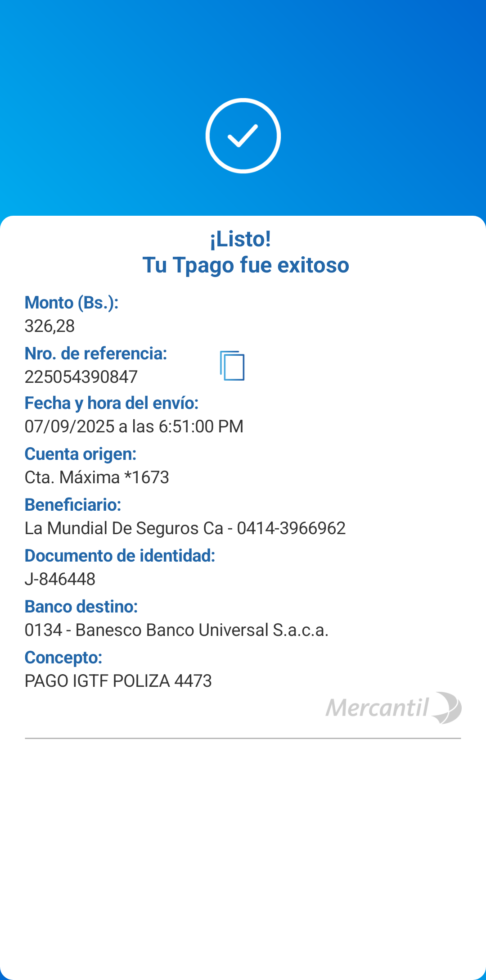Viewport: 486px width, 980px height.
Task: Copy the reference number with the copy icon
Action: (232, 366)
